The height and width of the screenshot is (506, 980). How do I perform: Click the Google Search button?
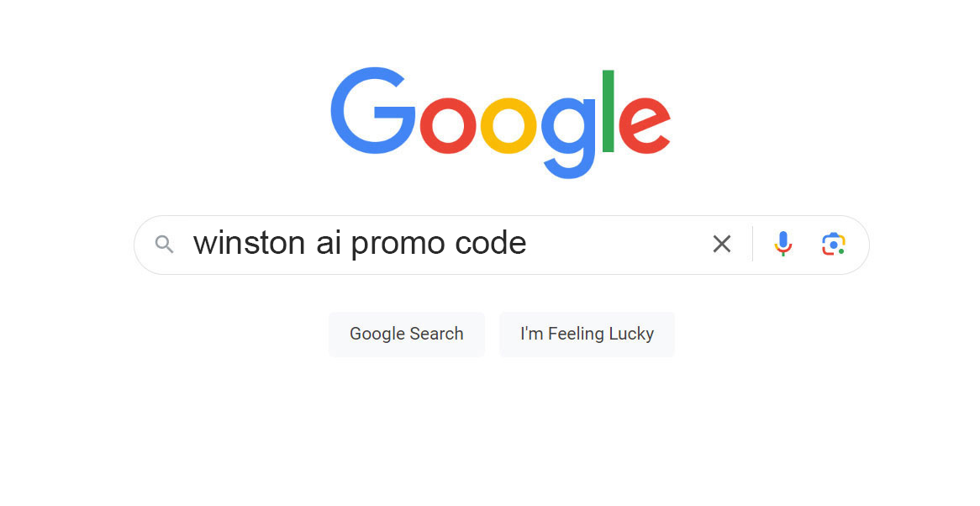[x=406, y=335]
